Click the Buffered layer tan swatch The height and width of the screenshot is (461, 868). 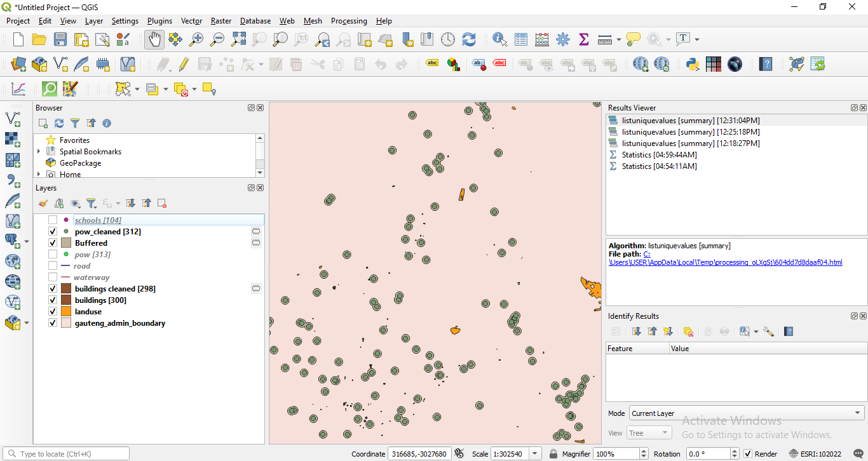tap(66, 243)
